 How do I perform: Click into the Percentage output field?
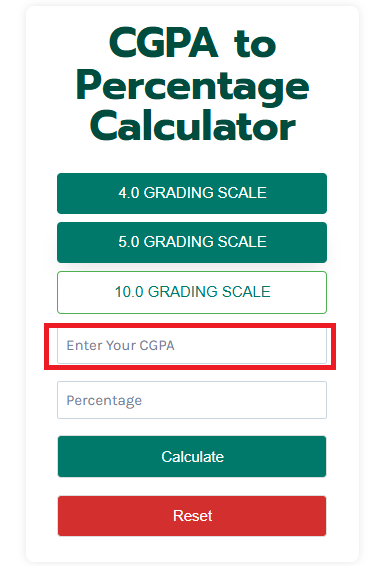pos(192,400)
